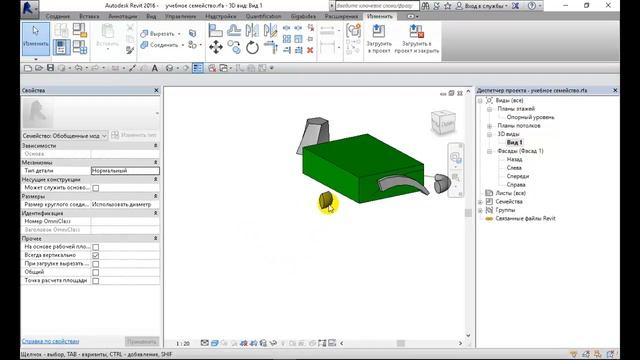Uncheck 'Всегда вертикально' checkbox
Viewport: 640px width, 360px height.
(96, 255)
